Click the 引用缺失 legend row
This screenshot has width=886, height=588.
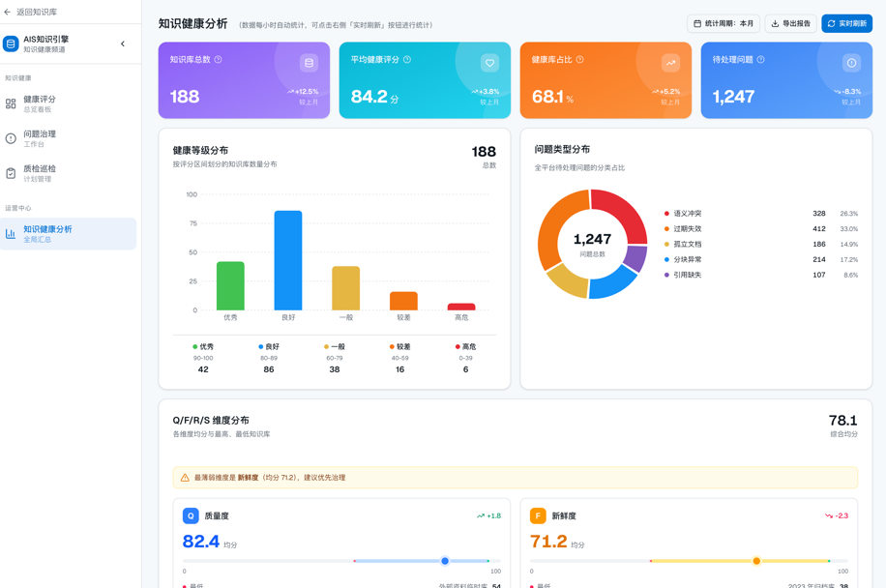pos(760,275)
